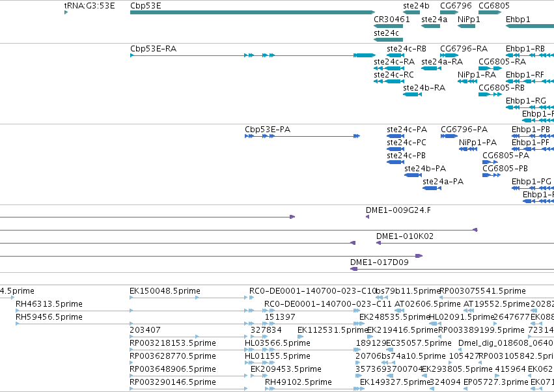Select protein ste24a-PA
This screenshot has height=392, width=554.
tap(432, 188)
